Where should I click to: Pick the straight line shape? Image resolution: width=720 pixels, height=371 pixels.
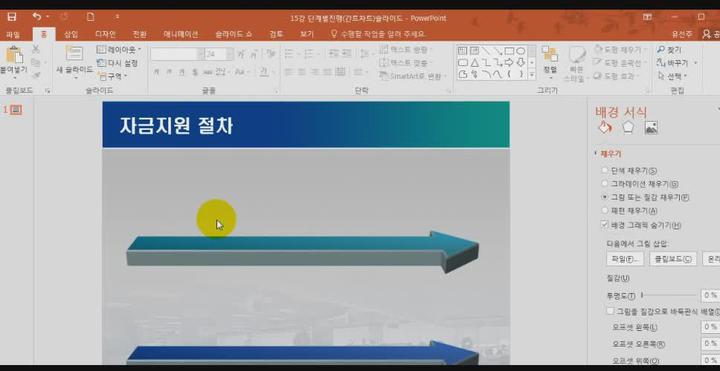(x=486, y=51)
